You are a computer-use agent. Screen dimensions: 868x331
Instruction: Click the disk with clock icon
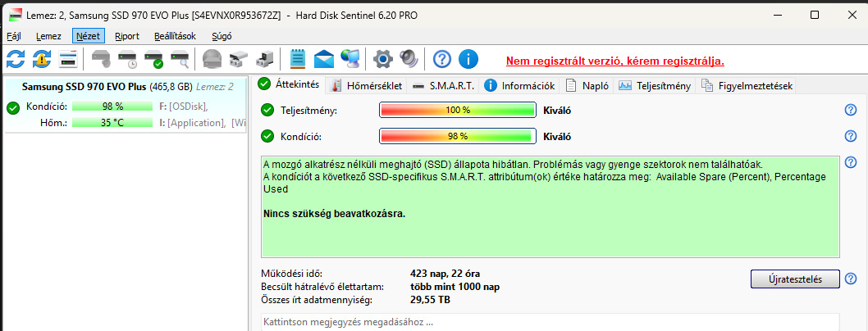point(127,58)
